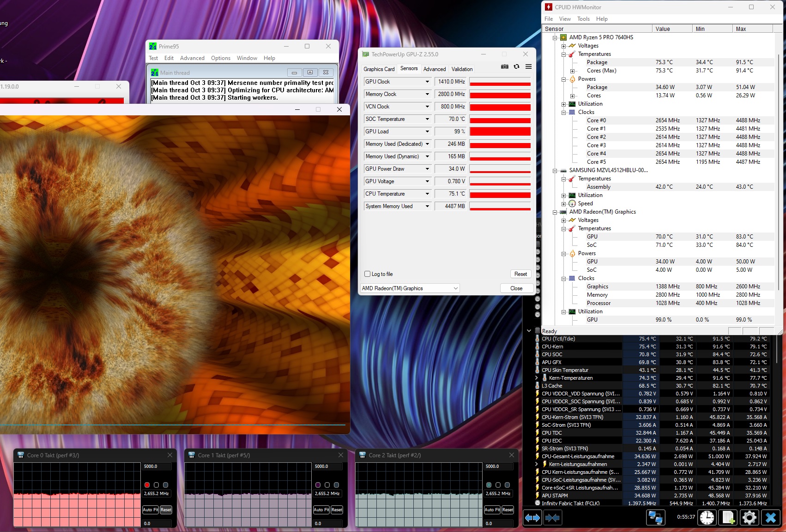This screenshot has height=532, width=786.
Task: Click the HWiNFO collapse-columns inward arrows icon
Action: (552, 518)
